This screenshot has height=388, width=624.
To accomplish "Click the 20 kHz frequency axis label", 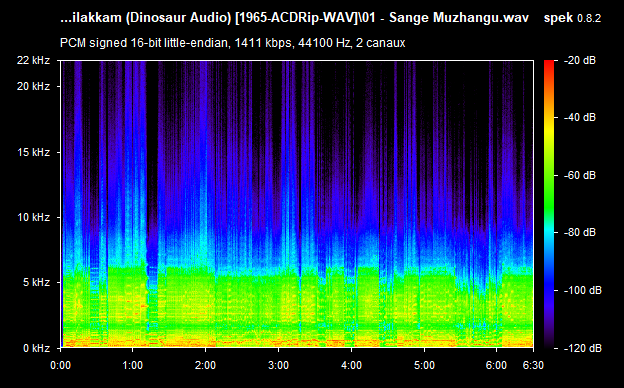I will [x=33, y=86].
